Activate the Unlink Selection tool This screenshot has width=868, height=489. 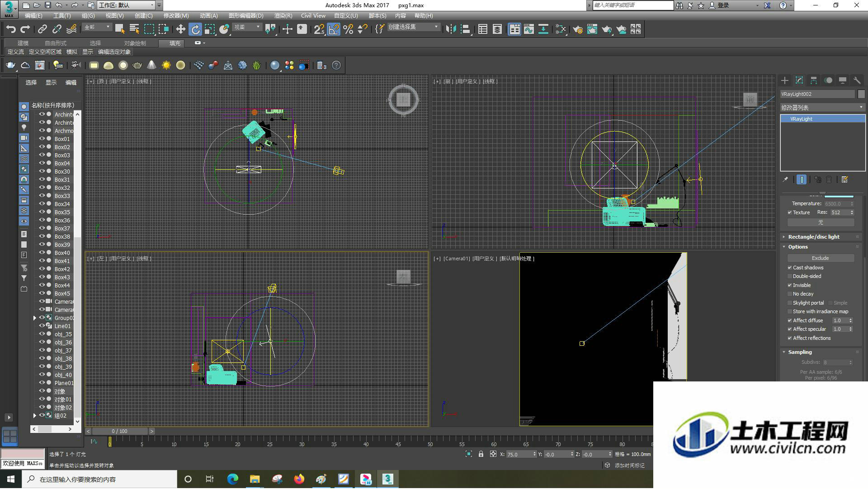57,29
